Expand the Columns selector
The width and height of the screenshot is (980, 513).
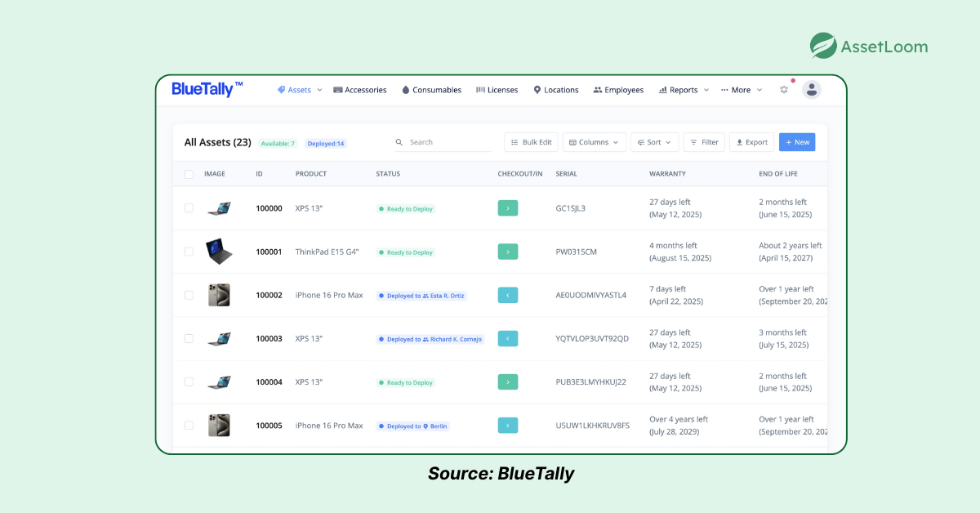click(x=594, y=141)
